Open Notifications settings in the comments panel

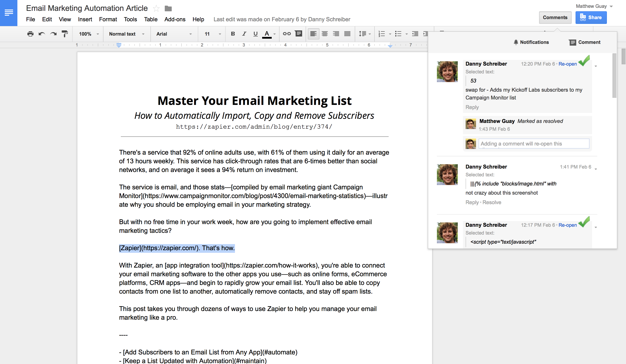(x=531, y=42)
